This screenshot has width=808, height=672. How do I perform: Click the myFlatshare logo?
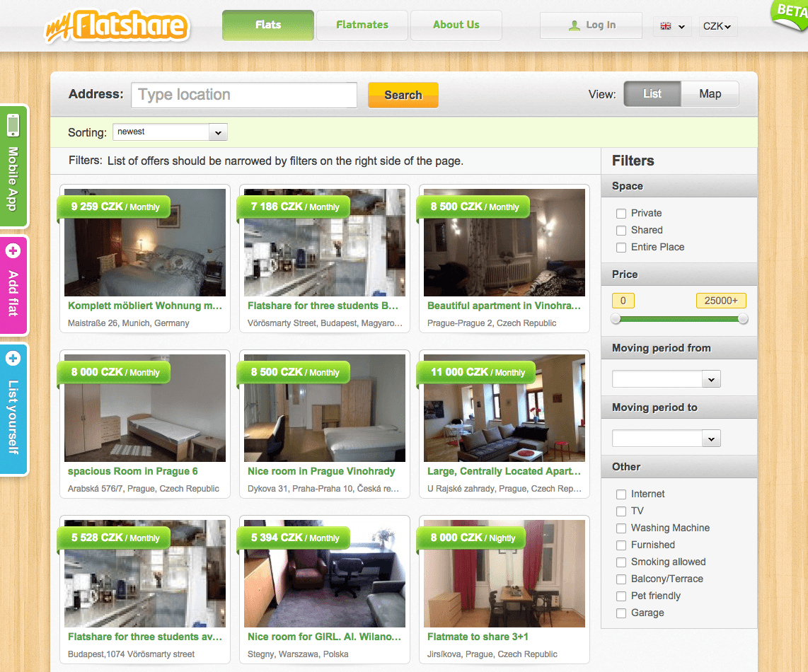(117, 26)
